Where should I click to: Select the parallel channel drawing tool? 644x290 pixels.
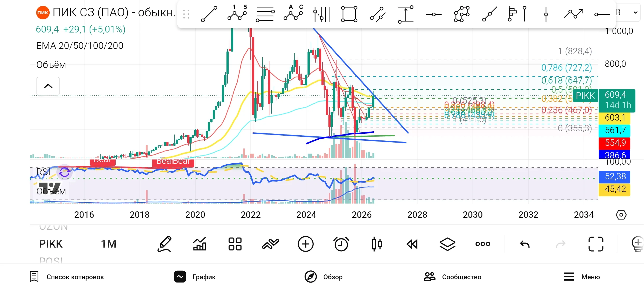pos(378,14)
